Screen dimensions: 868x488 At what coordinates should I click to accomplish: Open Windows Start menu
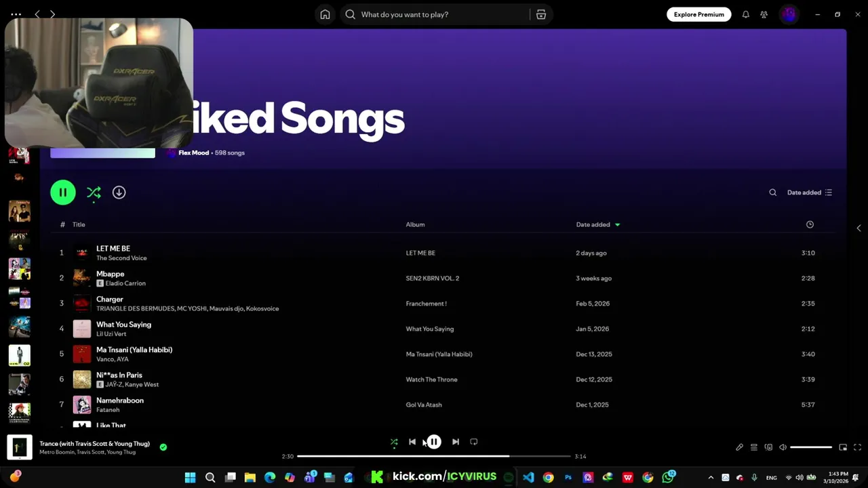pos(190,477)
